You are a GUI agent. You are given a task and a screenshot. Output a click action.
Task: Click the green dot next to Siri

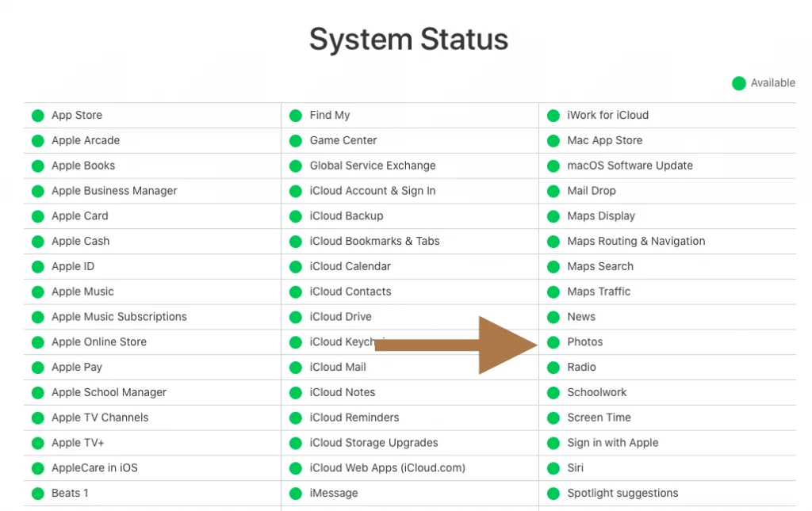coord(553,468)
